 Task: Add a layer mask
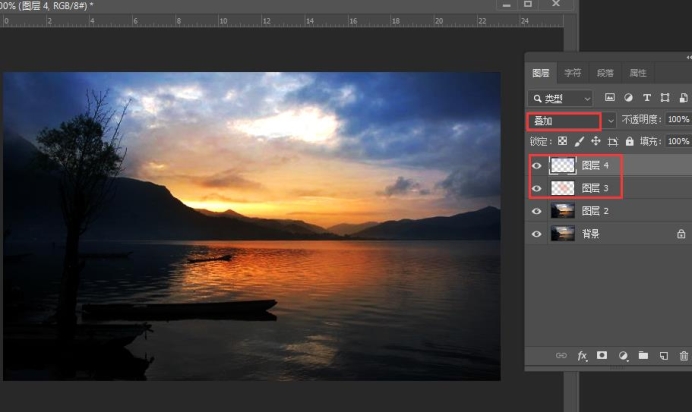coord(602,355)
